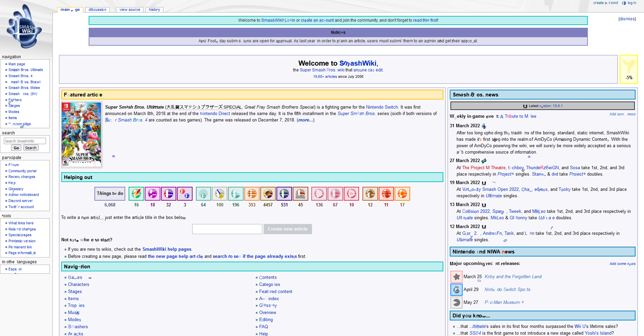This screenshot has height=336, width=644.
Task: Open the history tab
Action: [x=154, y=10]
